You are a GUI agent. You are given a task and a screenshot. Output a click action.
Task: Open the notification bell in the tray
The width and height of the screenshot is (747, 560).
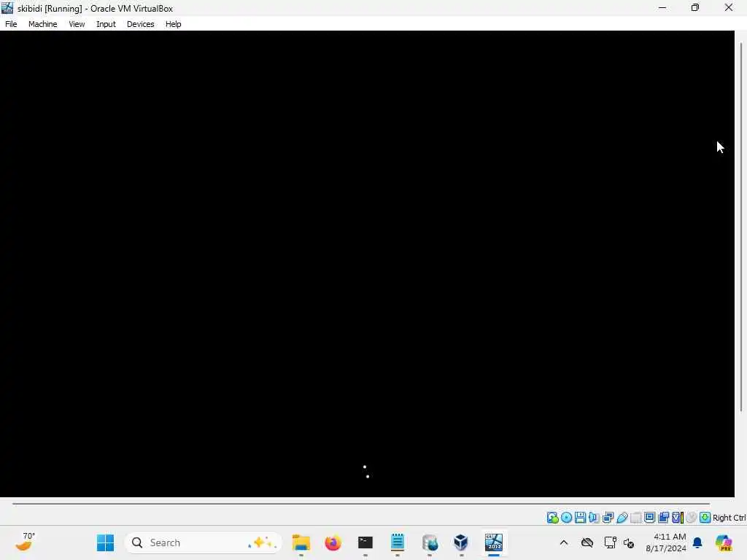pos(697,542)
